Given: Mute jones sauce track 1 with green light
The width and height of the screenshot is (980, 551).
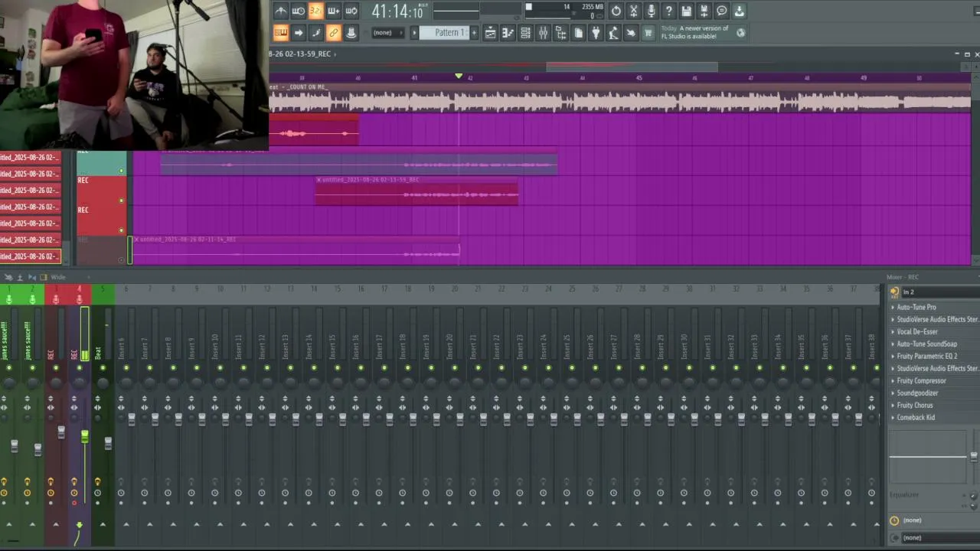Looking at the screenshot, I should coord(9,368).
